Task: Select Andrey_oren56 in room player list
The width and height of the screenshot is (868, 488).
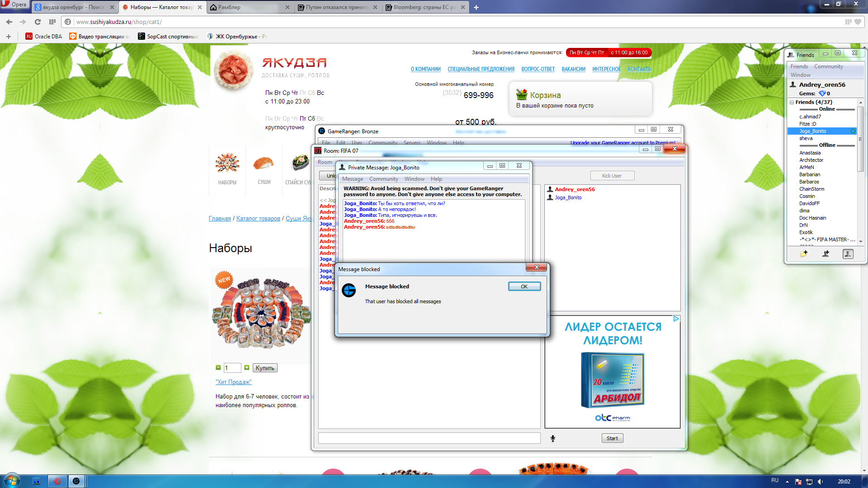Action: pyautogui.click(x=575, y=190)
